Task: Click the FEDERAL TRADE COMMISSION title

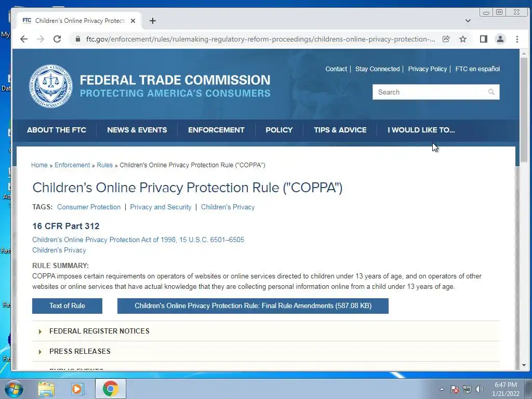Action: click(x=175, y=80)
